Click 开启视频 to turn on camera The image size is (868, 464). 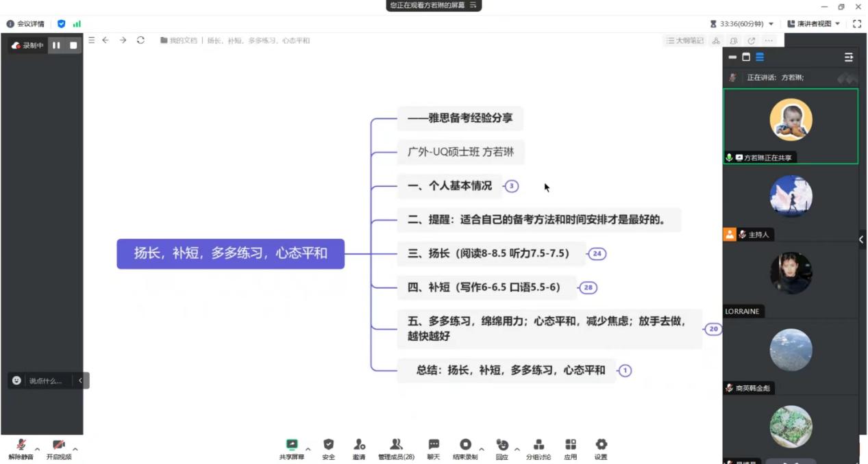point(58,448)
